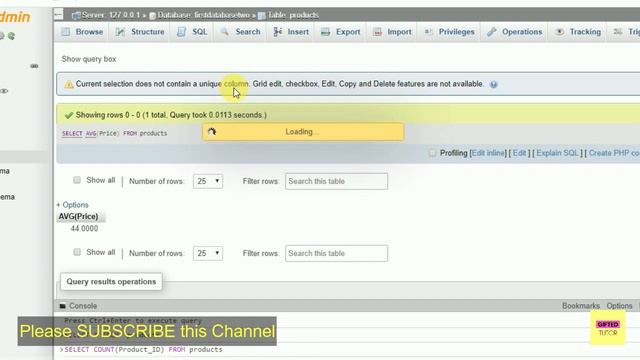The image size is (640, 360).
Task: Click the SQL tab icon
Action: [x=181, y=32]
